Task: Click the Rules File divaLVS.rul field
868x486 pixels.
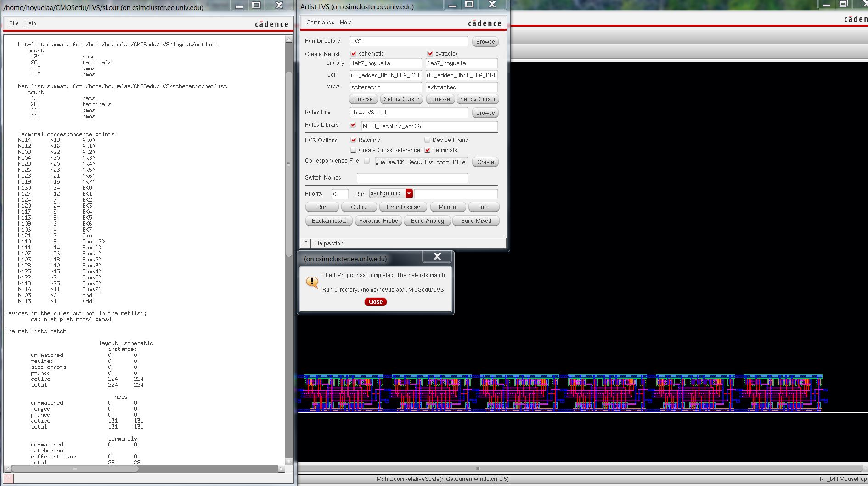Action: point(409,113)
